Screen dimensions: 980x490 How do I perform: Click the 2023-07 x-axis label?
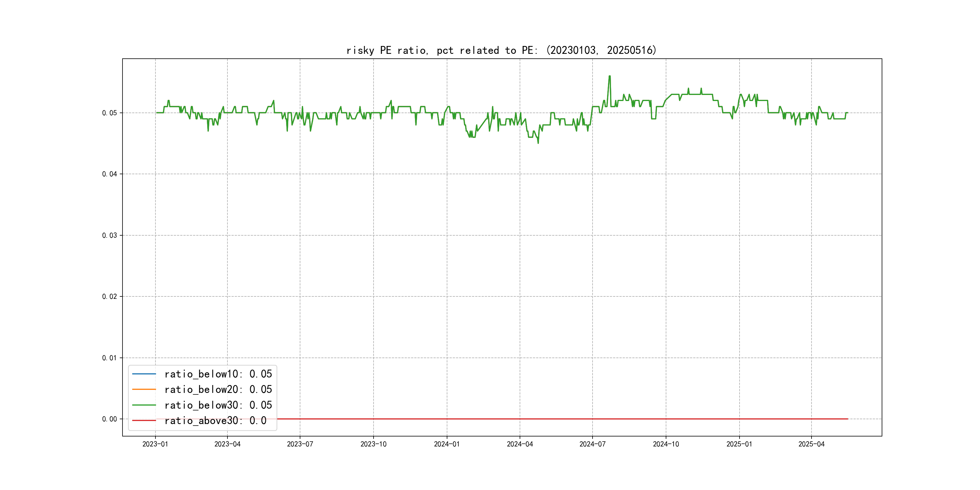[x=300, y=444]
